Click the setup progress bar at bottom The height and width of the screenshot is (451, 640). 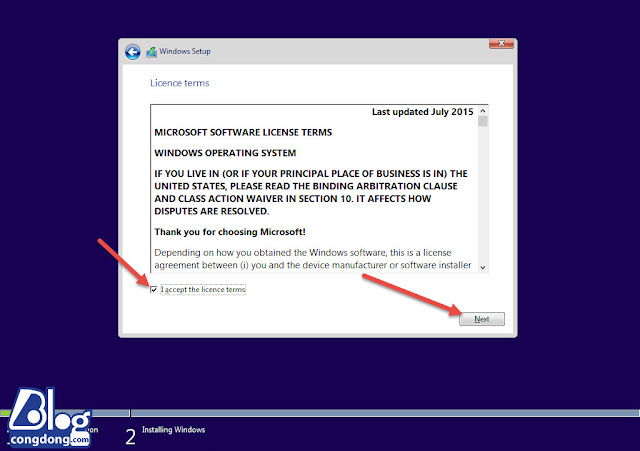point(320,413)
